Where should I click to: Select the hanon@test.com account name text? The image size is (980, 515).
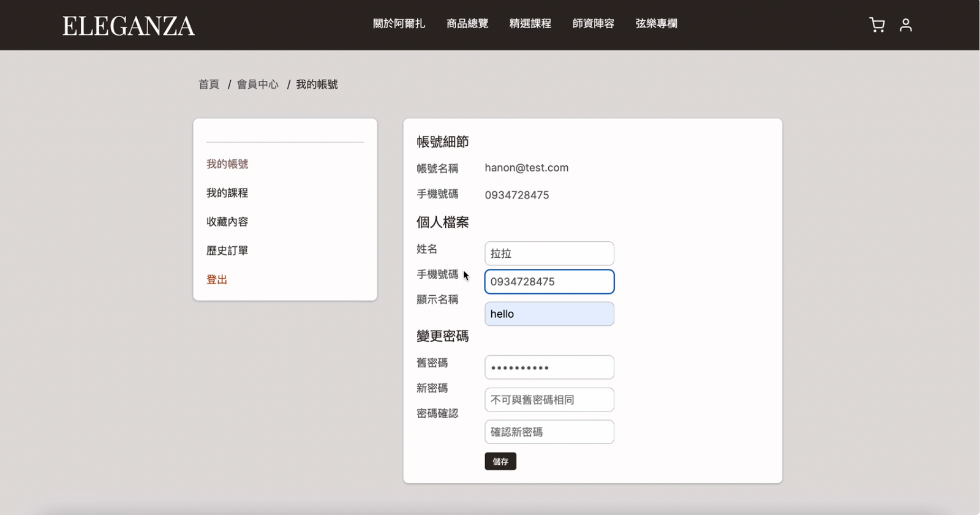tap(527, 168)
